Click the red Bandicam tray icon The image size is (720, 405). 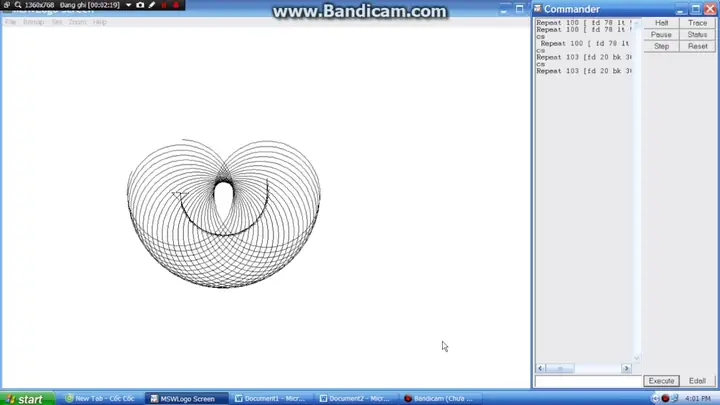(x=665, y=399)
